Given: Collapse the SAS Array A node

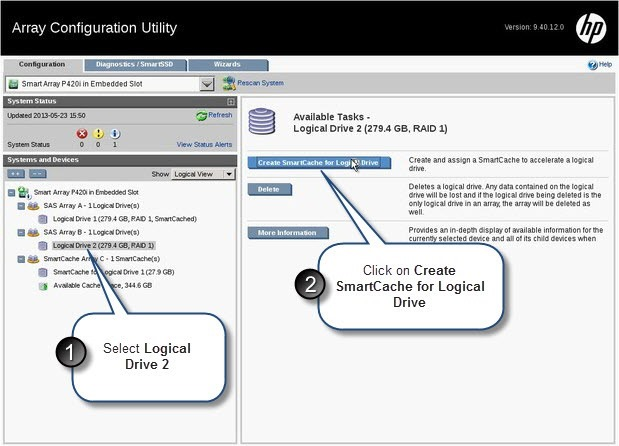Looking at the screenshot, I should tap(21, 206).
